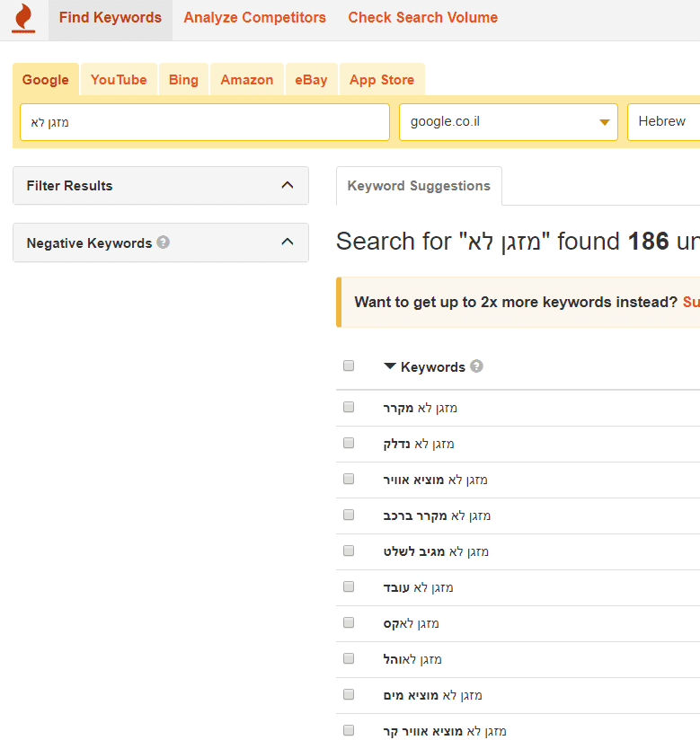This screenshot has width=700, height=749.
Task: Click keyword text מזגן לא מגיב לשלט
Action: click(436, 551)
